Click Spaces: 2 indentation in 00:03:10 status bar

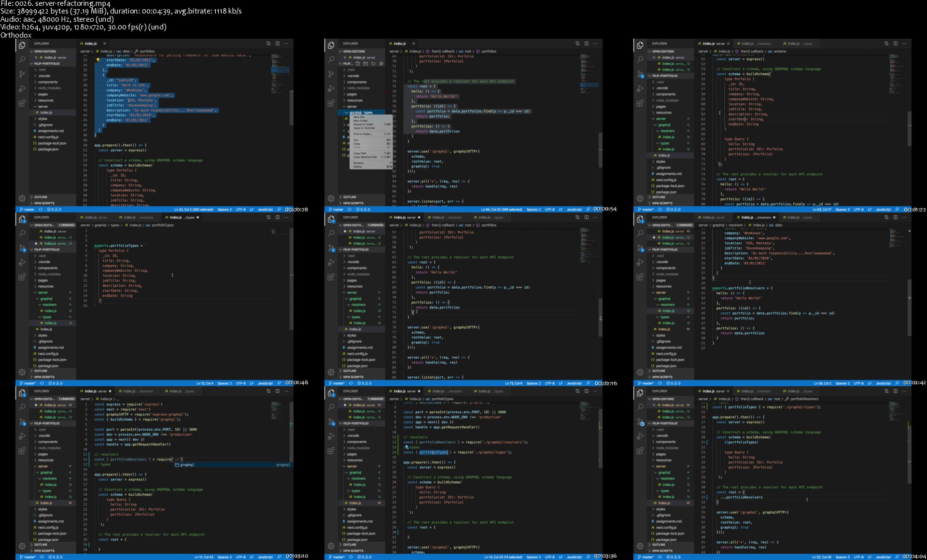point(225,557)
